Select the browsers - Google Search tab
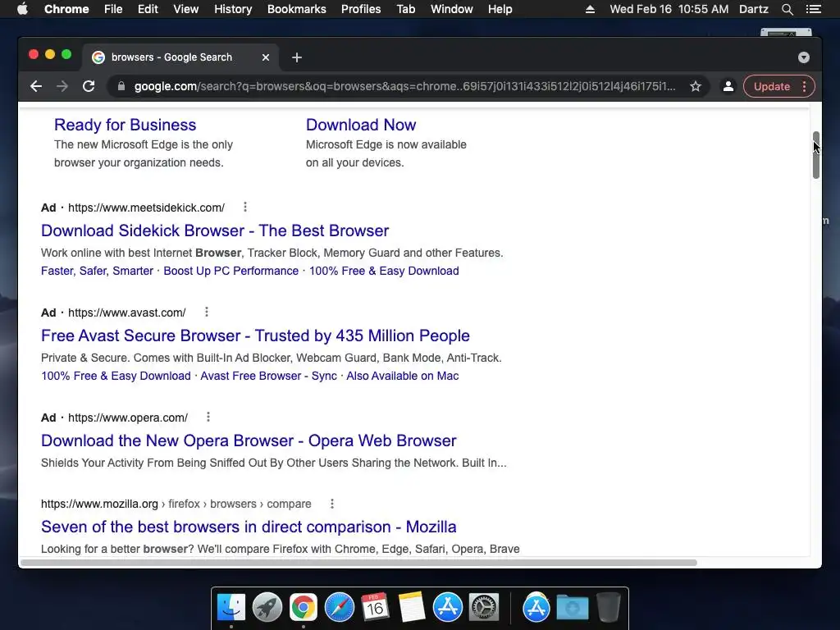840x630 pixels. pyautogui.click(x=180, y=57)
